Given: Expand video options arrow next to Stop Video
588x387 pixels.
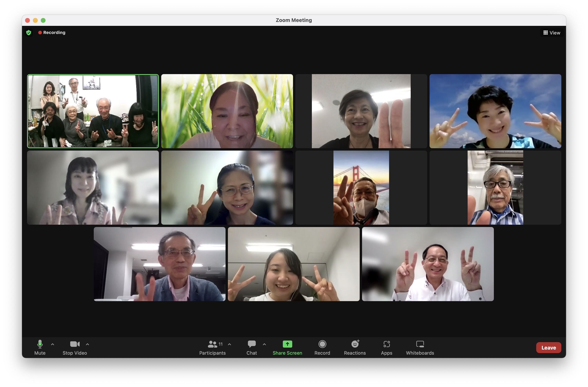Looking at the screenshot, I should point(87,344).
